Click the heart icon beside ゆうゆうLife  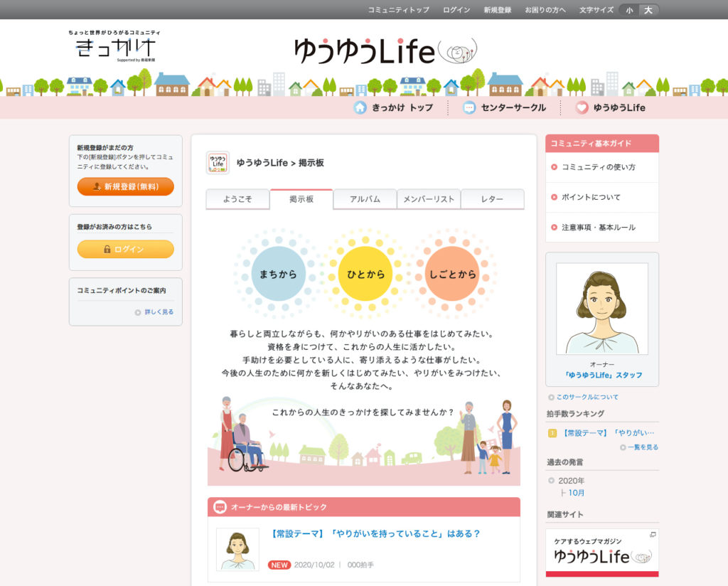(x=582, y=107)
